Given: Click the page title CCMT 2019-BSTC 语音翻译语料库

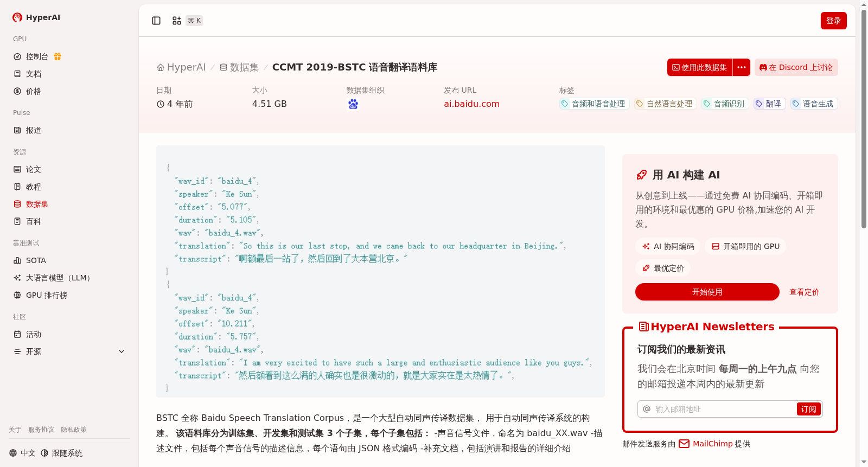Looking at the screenshot, I should coord(355,67).
